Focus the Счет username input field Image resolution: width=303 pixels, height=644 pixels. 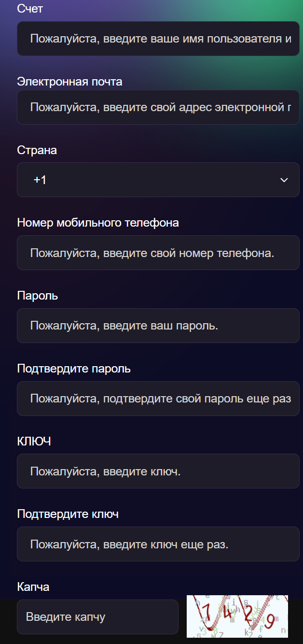(x=158, y=39)
